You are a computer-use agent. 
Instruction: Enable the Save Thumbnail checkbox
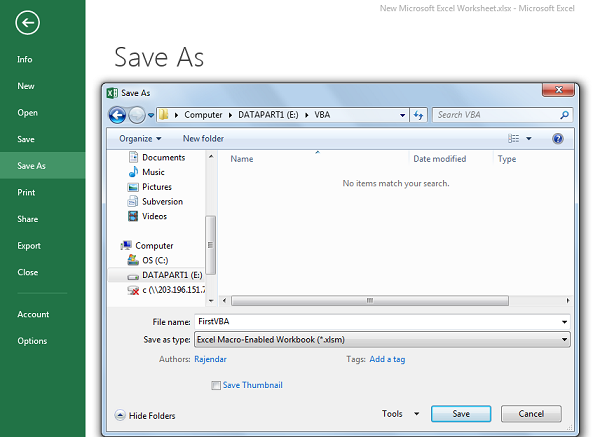click(216, 385)
